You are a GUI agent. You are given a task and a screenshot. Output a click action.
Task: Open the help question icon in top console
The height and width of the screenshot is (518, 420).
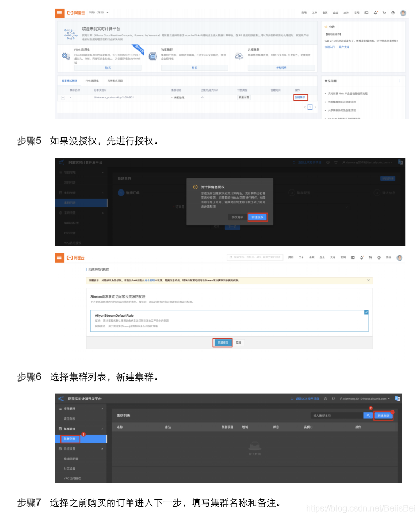coord(393,13)
